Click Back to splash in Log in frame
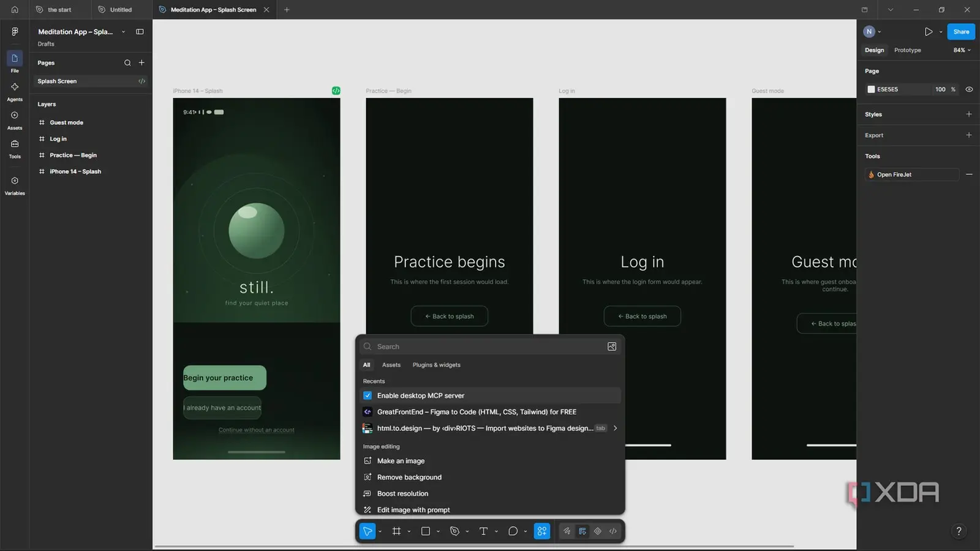This screenshot has height=551, width=980. (x=642, y=317)
